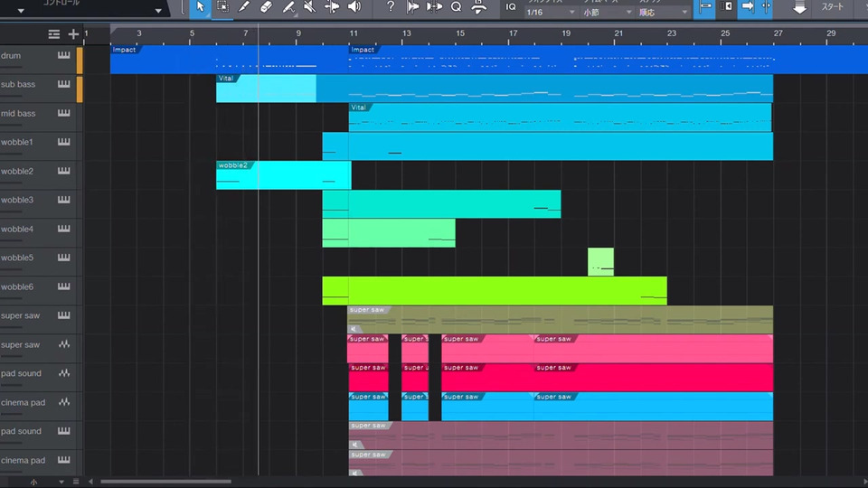
Task: Click the horizontal scrollbar thumb at bottom
Action: [x=165, y=482]
